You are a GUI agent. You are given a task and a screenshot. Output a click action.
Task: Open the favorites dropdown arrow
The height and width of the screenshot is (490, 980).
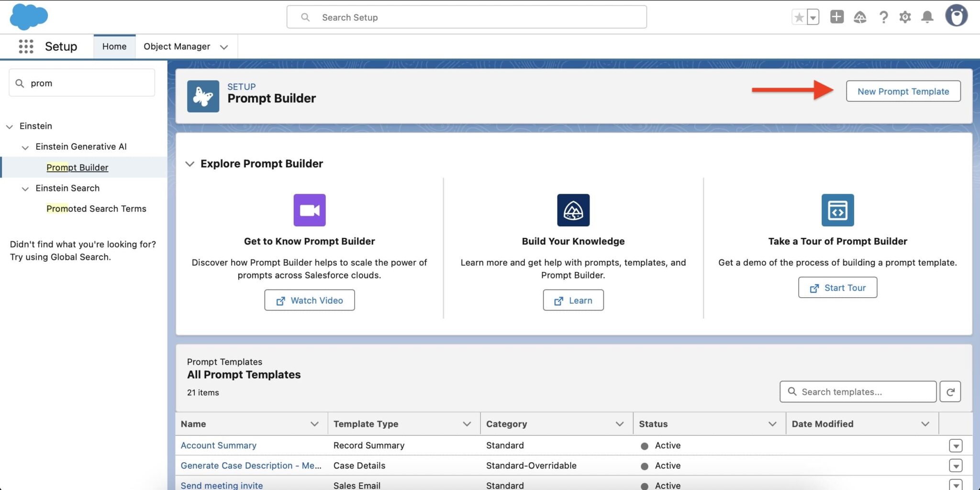click(812, 17)
